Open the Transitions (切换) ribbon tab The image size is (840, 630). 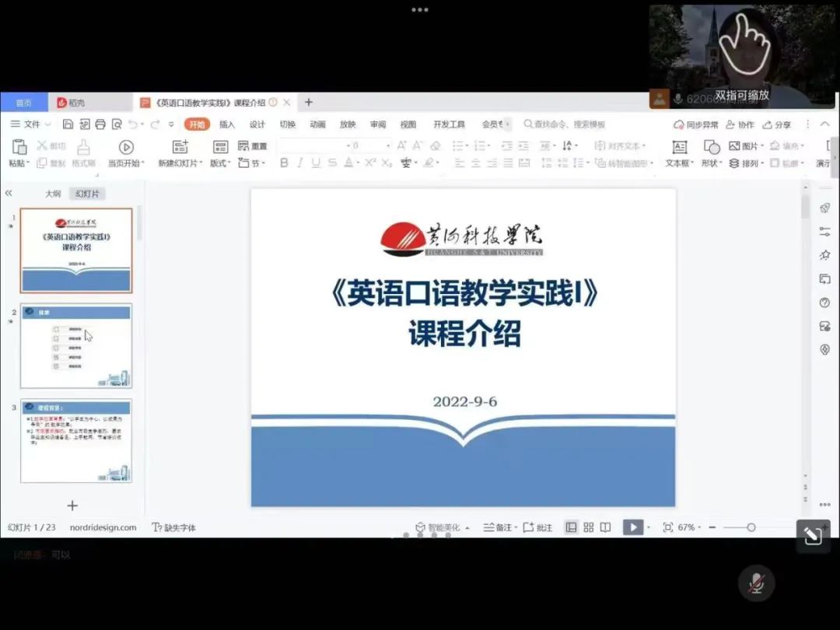pos(288,124)
